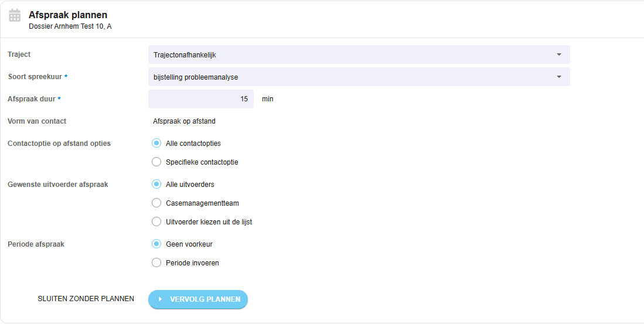This screenshot has height=324, width=644.
Task: Click the Gewenste uitvoerder afspraak label
Action: (x=58, y=185)
